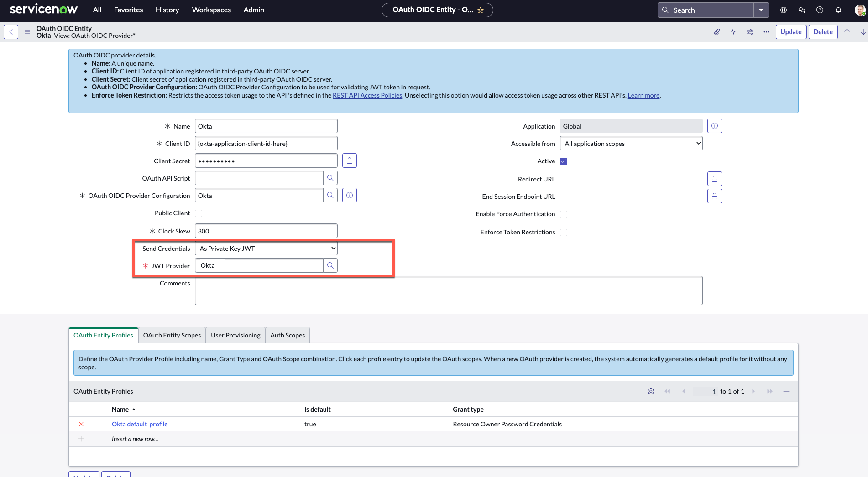Check Enforce Token Restrictions
This screenshot has width=868, height=477.
(x=564, y=233)
